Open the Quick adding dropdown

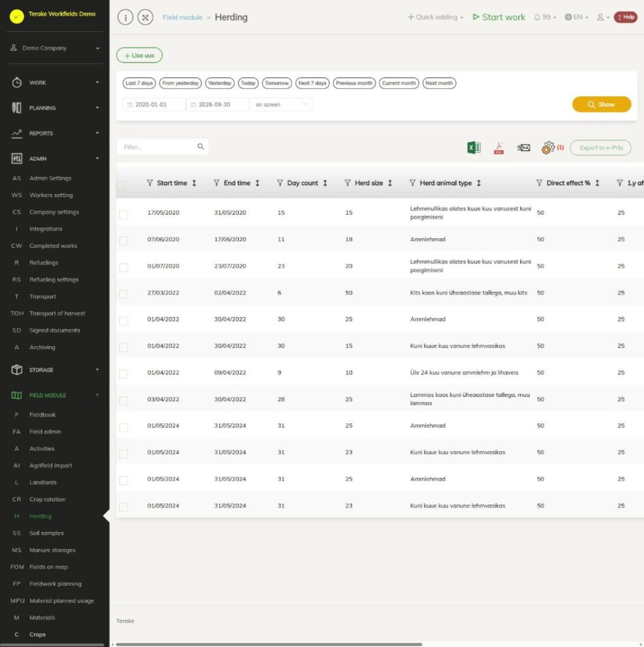435,17
